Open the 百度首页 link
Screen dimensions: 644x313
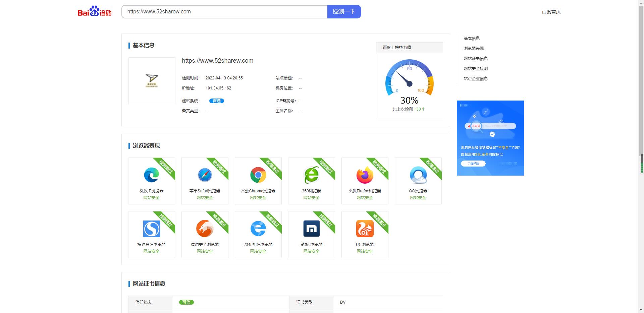551,12
